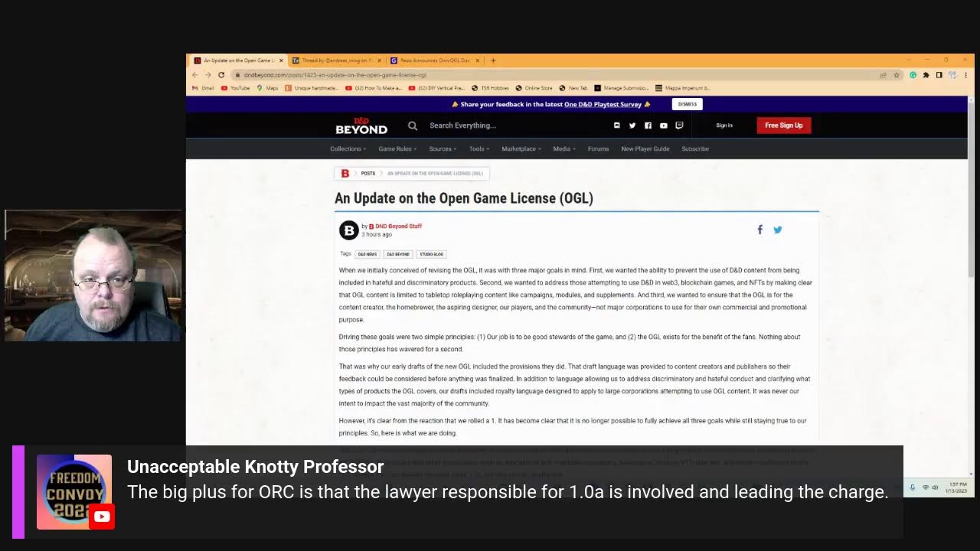Open the One D&D Playtest Survey link
980x551 pixels.
603,104
